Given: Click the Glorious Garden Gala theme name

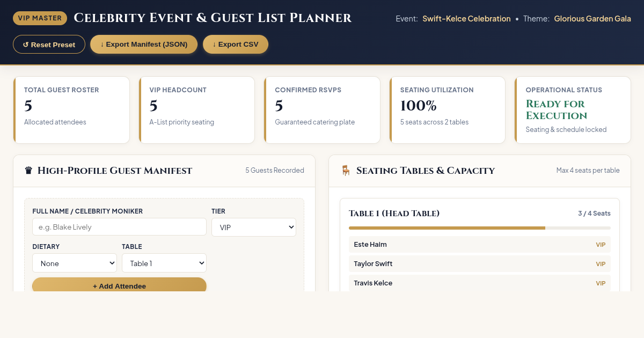Looking at the screenshot, I should 592,19.
